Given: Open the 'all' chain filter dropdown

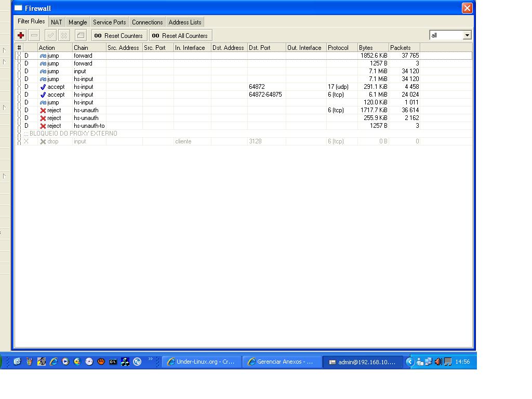Looking at the screenshot, I should pos(467,35).
